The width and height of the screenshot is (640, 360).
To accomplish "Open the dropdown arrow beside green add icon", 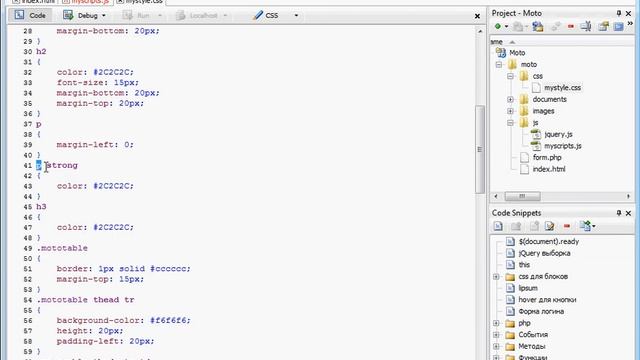I will pos(506,27).
